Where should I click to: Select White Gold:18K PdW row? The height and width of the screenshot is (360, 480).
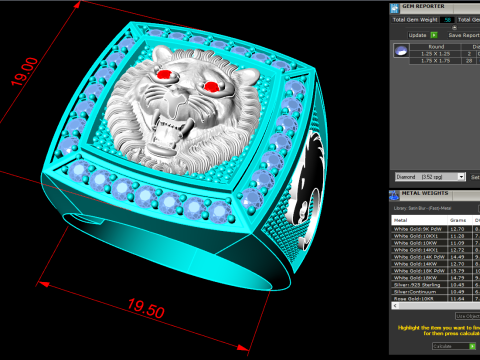(x=436, y=271)
